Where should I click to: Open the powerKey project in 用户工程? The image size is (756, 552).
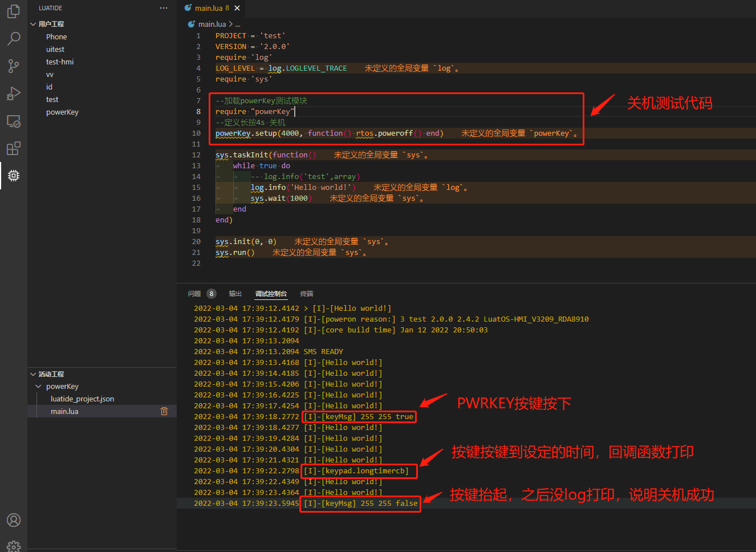(x=62, y=112)
